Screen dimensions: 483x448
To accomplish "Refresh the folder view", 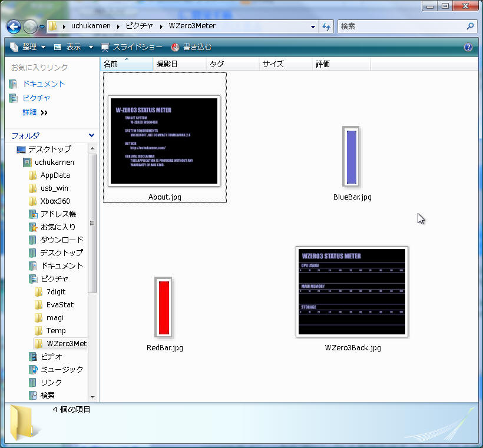I will (326, 27).
